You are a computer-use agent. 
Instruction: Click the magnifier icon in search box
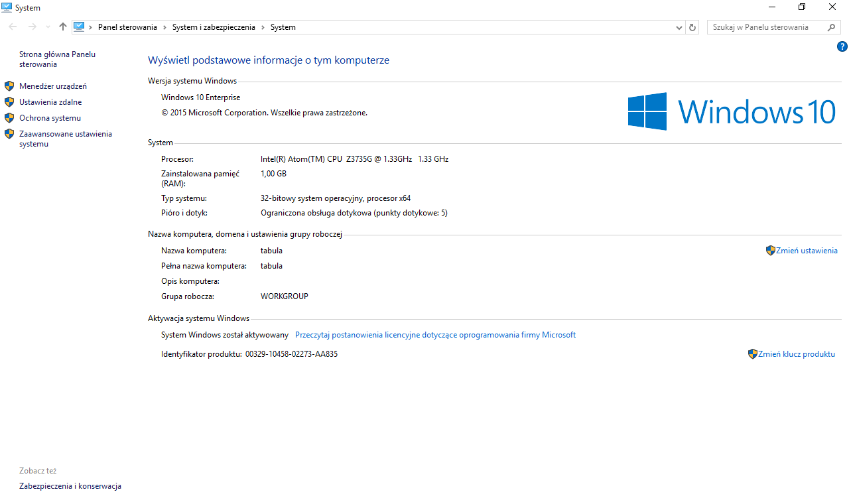(x=832, y=27)
